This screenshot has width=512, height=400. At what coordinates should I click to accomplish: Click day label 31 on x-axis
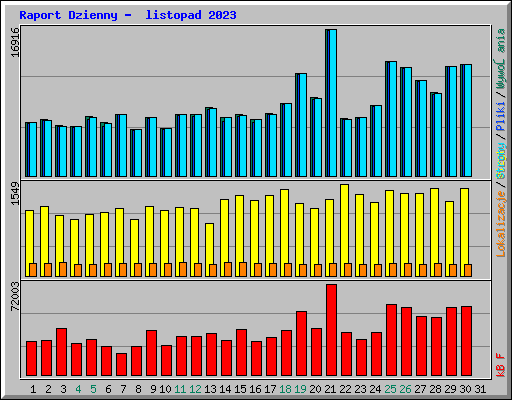(x=480, y=389)
